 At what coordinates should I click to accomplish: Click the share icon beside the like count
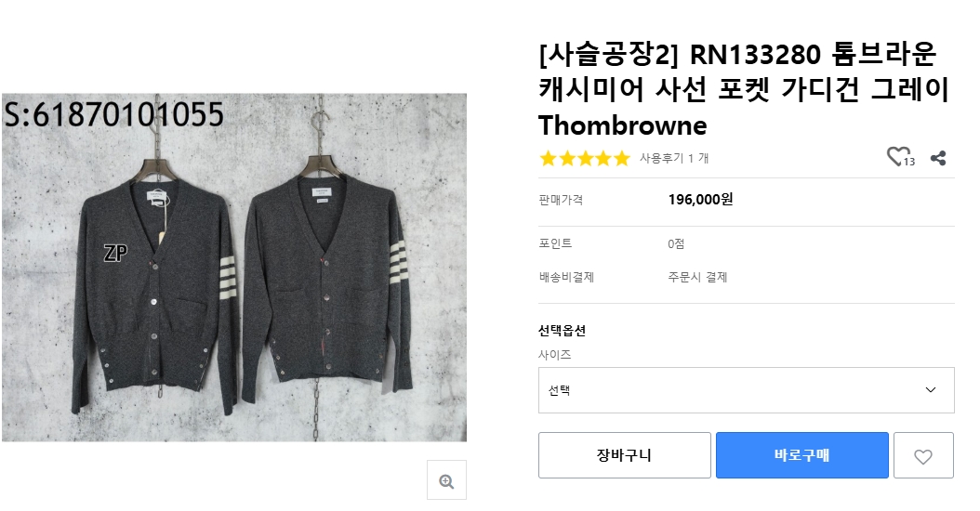(x=938, y=158)
